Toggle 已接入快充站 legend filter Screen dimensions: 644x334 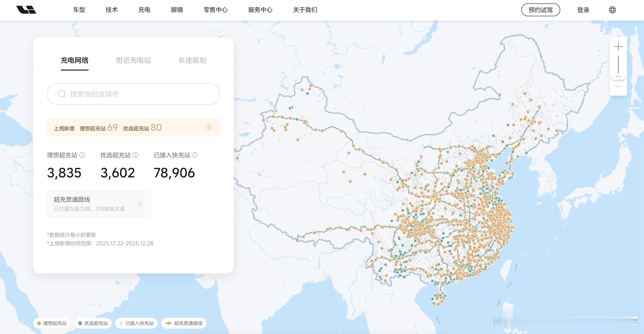[x=136, y=323]
